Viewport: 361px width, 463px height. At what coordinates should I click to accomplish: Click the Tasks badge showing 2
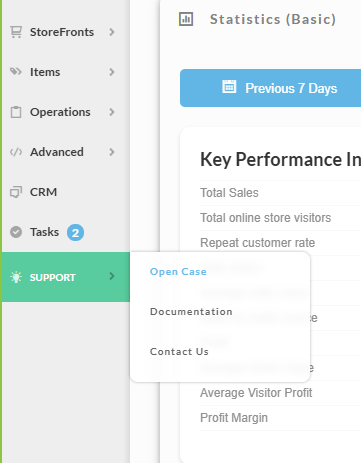click(x=75, y=232)
